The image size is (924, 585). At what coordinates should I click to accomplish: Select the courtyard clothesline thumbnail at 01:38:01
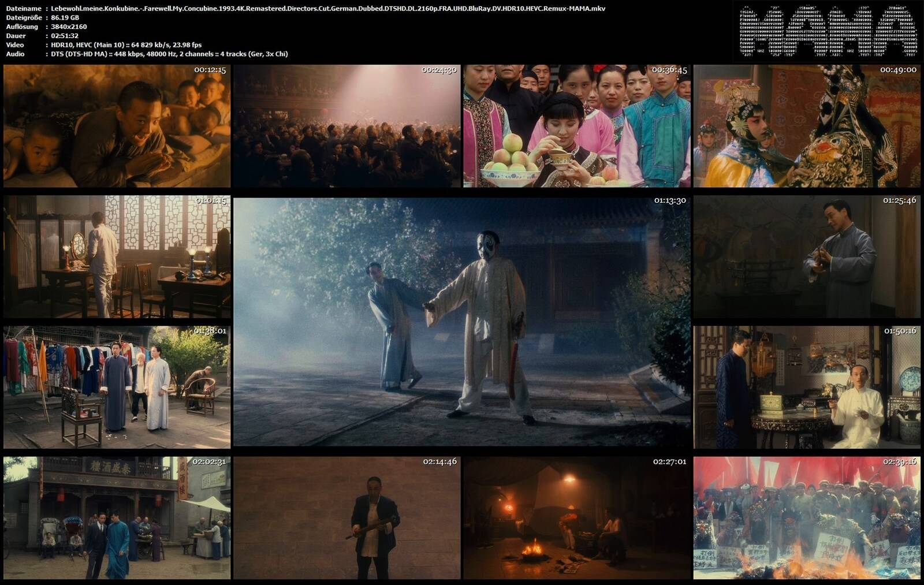pyautogui.click(x=117, y=387)
